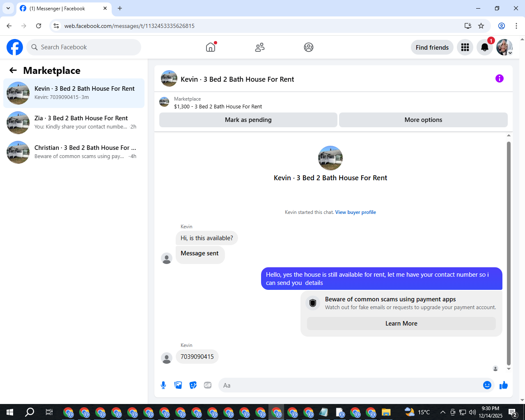The width and height of the screenshot is (525, 420).
Task: Open the tab search dropdown arrow
Action: pos(8,8)
